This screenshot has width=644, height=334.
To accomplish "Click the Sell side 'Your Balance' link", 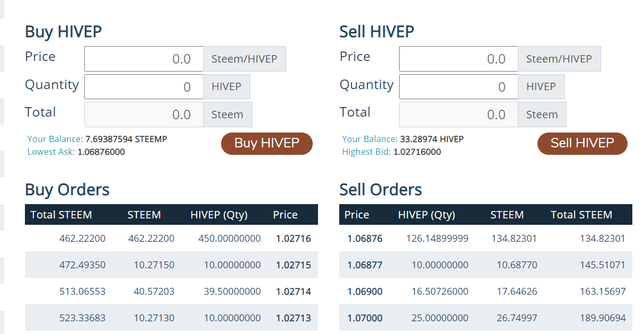I will pyautogui.click(x=370, y=139).
